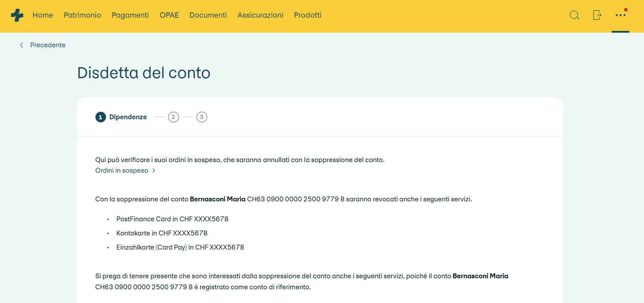The image size is (644, 303).
Task: Open the Prodotti menu
Action: tap(308, 15)
